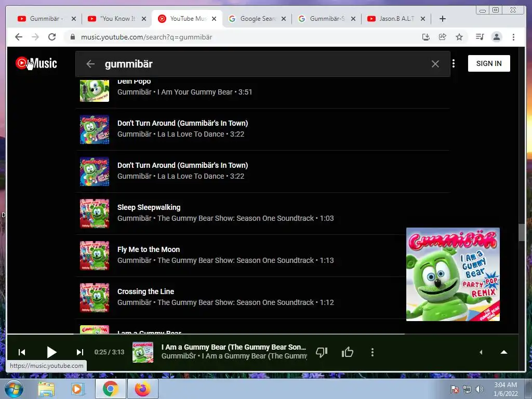Click the gummibär search input field
Image resolution: width=532 pixels, height=399 pixels.
click(x=261, y=64)
